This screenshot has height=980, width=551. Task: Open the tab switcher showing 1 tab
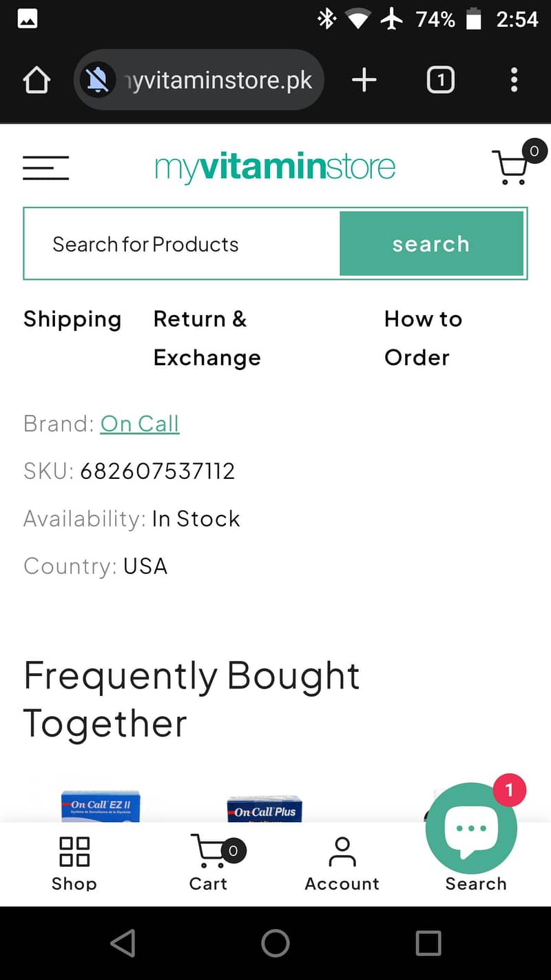[x=440, y=81]
